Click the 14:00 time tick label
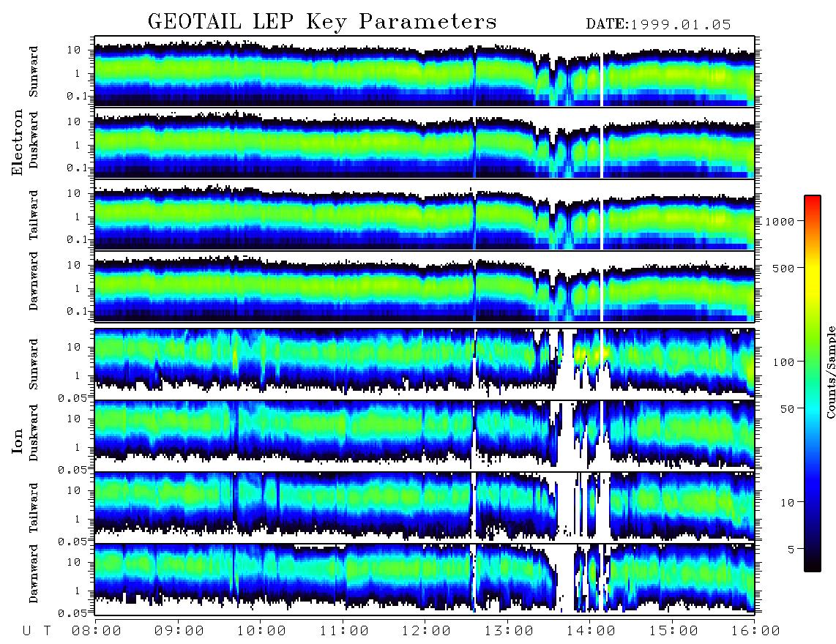The height and width of the screenshot is (644, 836). pyautogui.click(x=591, y=632)
